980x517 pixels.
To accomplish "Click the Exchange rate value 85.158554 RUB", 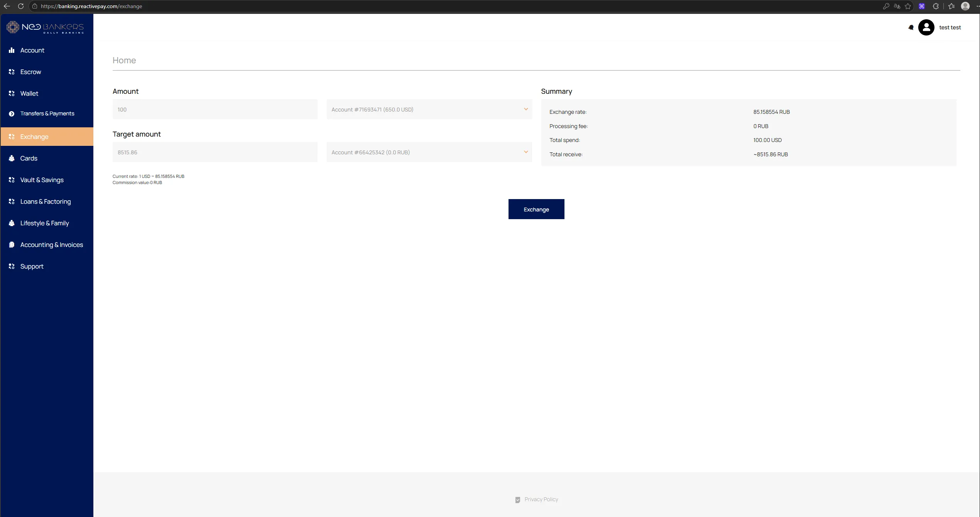I will click(771, 112).
